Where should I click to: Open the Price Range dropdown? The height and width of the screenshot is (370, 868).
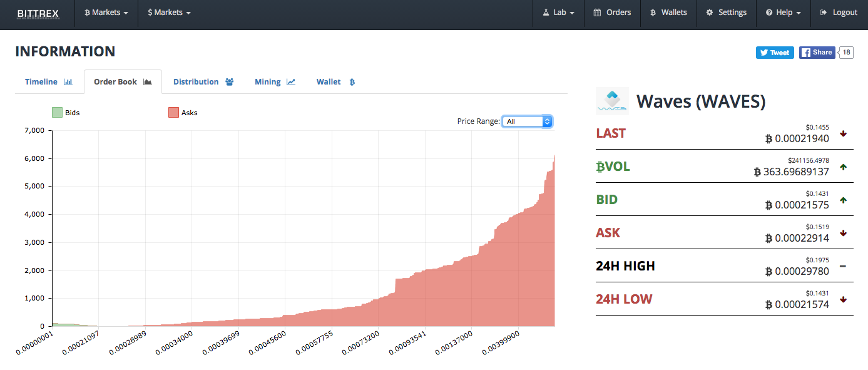(527, 121)
